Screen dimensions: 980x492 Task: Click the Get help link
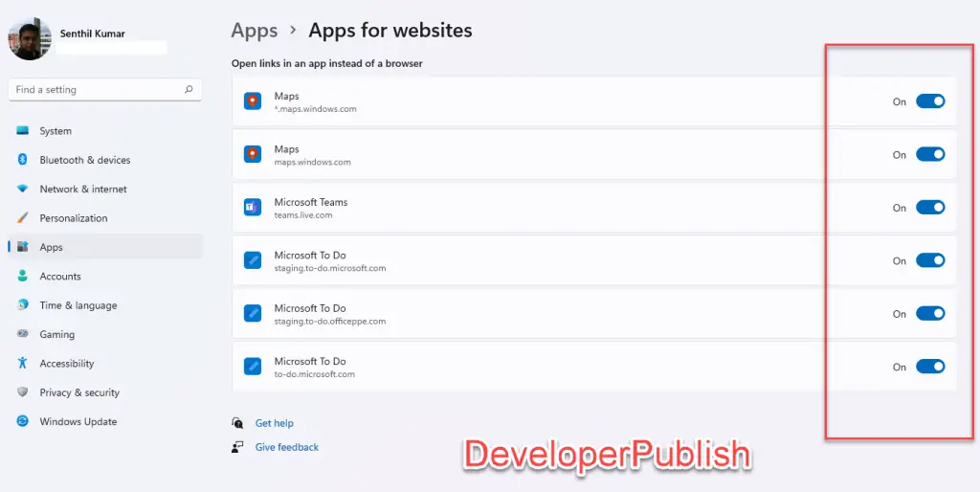tap(274, 423)
